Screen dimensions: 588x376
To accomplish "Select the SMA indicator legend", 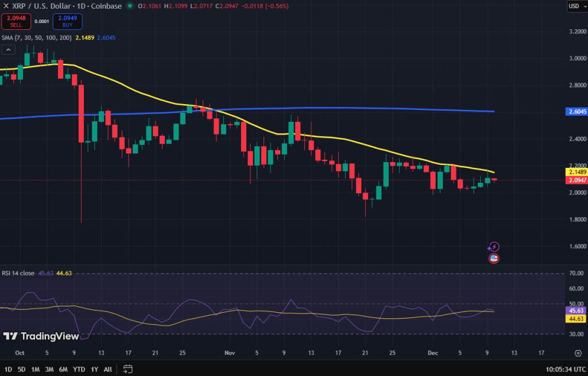I will (x=36, y=37).
